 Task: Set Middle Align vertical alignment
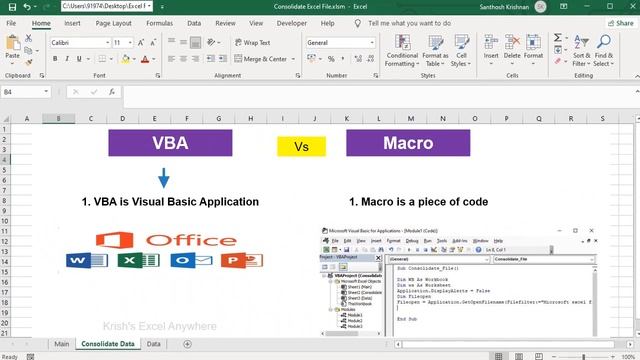183,42
